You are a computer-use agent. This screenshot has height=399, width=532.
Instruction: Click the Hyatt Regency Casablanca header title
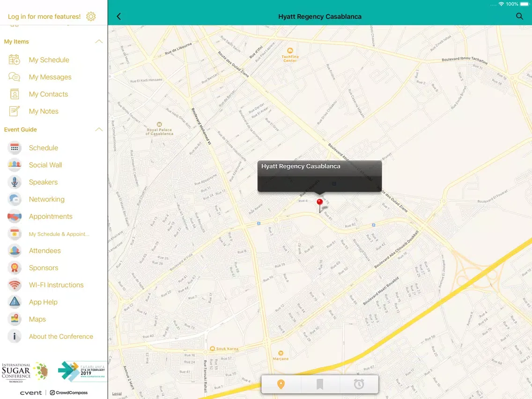[319, 16]
